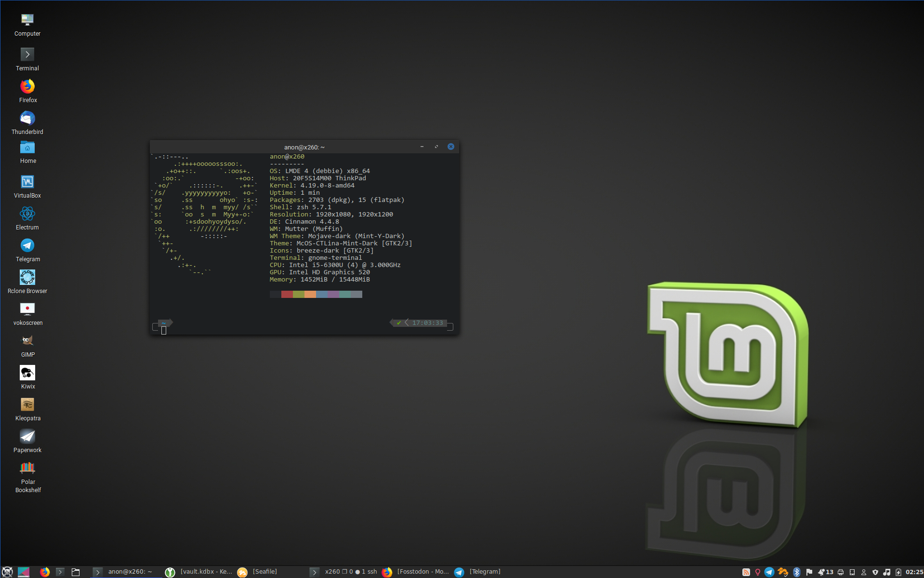Click 'Packages: 2703 (dpkg), 15 (flatpak)' line
This screenshot has width=924, height=578.
pos(337,200)
